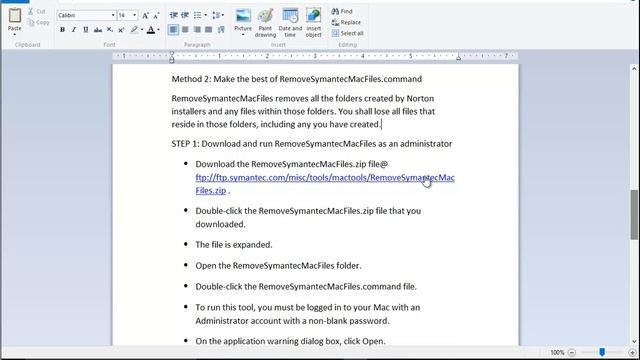The width and height of the screenshot is (640, 360).
Task: Increase paragraph indent
Action: pos(185,15)
